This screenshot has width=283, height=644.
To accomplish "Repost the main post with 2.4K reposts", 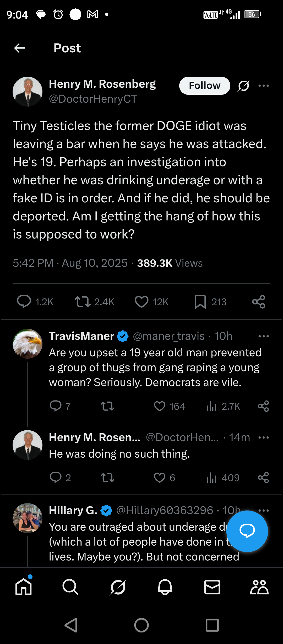I will [83, 302].
